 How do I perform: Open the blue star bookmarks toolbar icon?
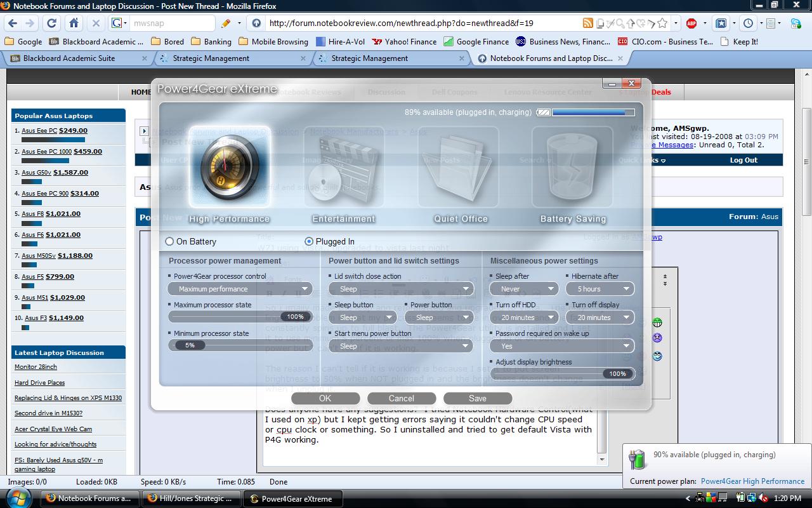point(721,23)
